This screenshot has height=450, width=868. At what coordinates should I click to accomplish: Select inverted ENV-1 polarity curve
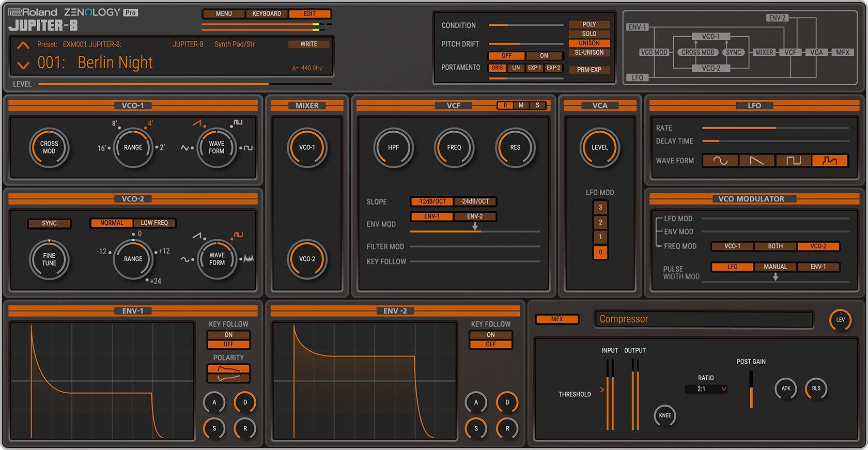click(228, 378)
